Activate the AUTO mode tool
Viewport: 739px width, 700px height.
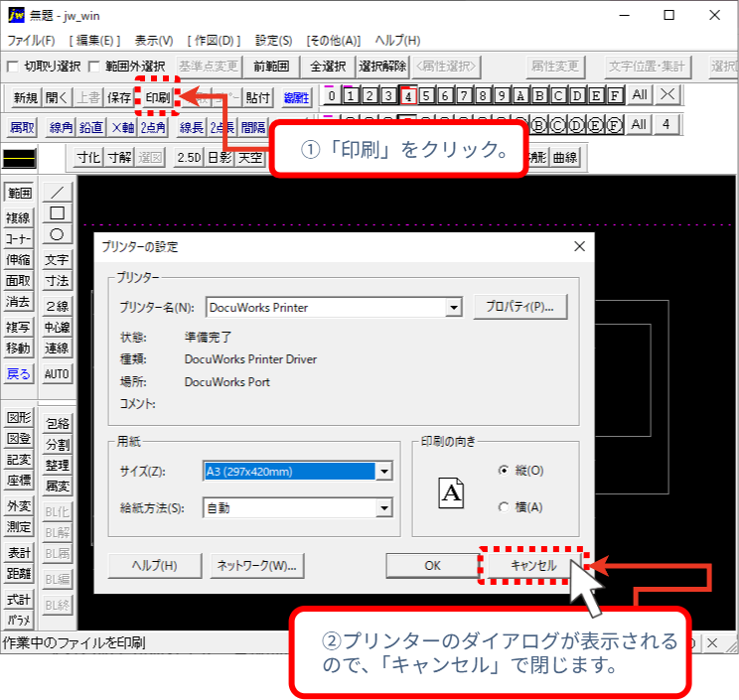tap(57, 374)
